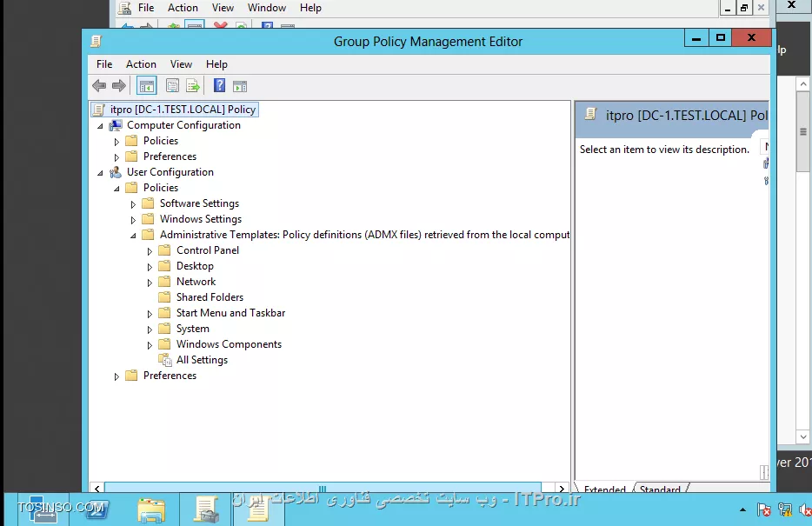Open Window menu in background window

[267, 8]
